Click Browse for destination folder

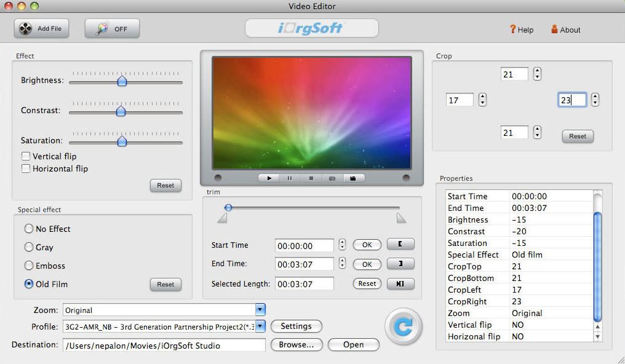tap(296, 345)
